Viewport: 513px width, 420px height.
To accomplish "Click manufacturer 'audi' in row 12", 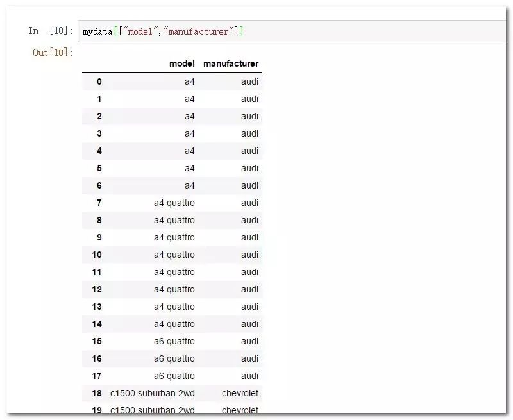I will point(249,289).
